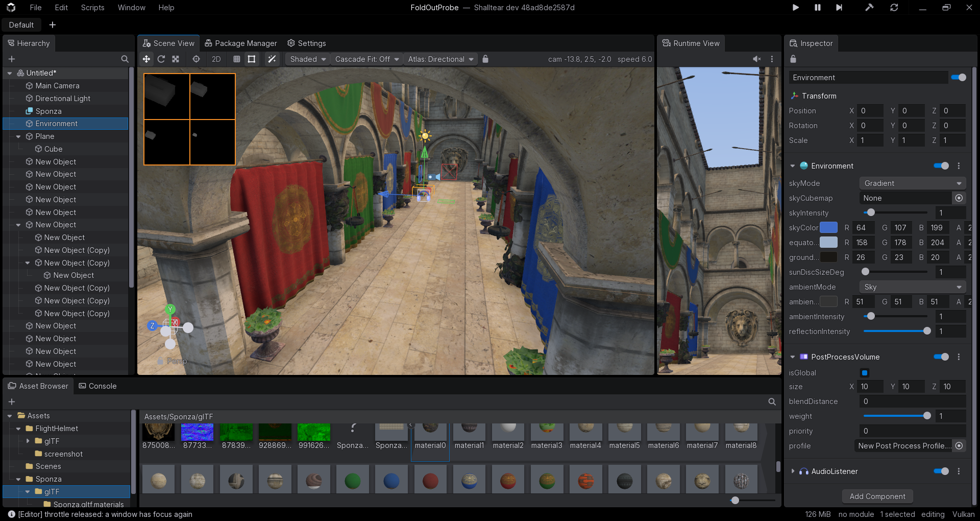The height and width of the screenshot is (521, 980).
Task: Open the Shaded mode dropdown
Action: click(308, 59)
